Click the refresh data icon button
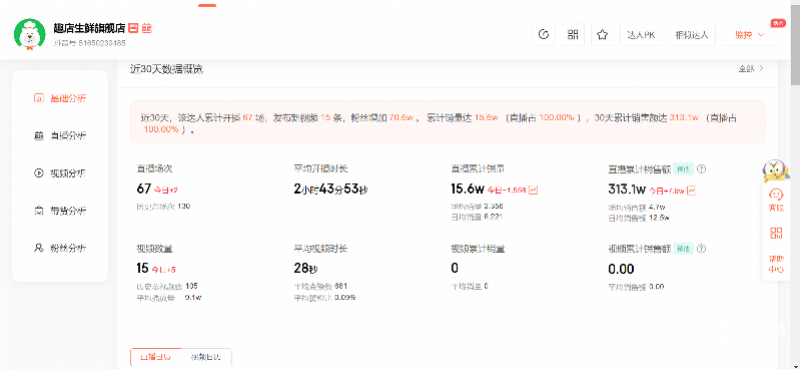The width and height of the screenshot is (800, 369). pyautogui.click(x=543, y=35)
